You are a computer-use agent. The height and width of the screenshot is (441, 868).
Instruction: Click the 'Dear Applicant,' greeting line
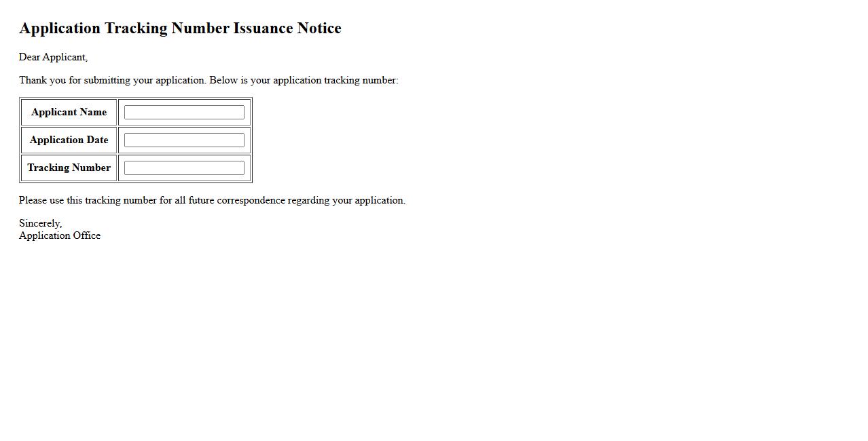(53, 58)
